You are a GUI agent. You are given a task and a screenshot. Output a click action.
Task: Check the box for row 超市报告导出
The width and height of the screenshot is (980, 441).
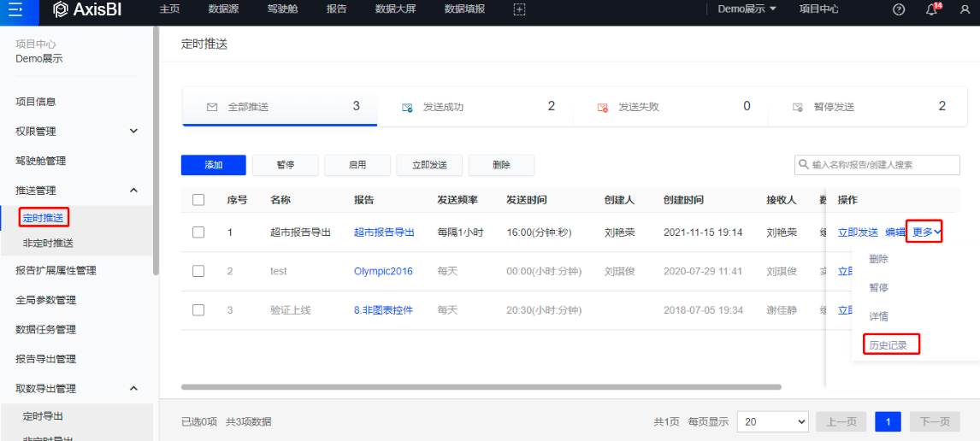pos(198,232)
